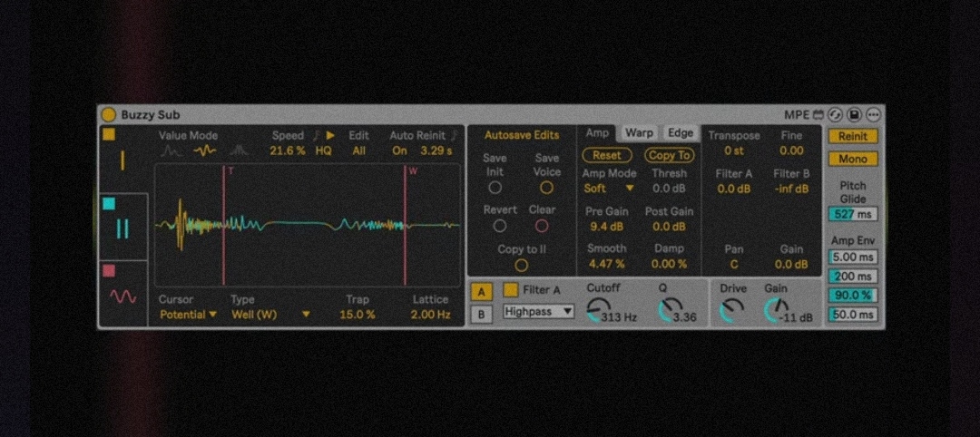Screen dimensions: 980x437
Task: Click the Transpose 0 st value
Action: coord(734,151)
